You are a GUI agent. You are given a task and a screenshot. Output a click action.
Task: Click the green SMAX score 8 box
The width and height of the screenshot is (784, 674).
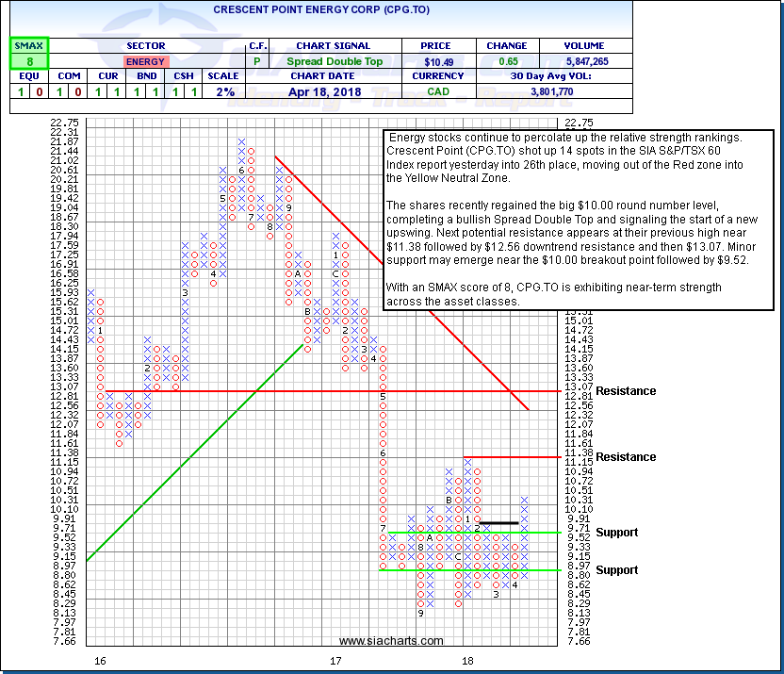(x=27, y=61)
